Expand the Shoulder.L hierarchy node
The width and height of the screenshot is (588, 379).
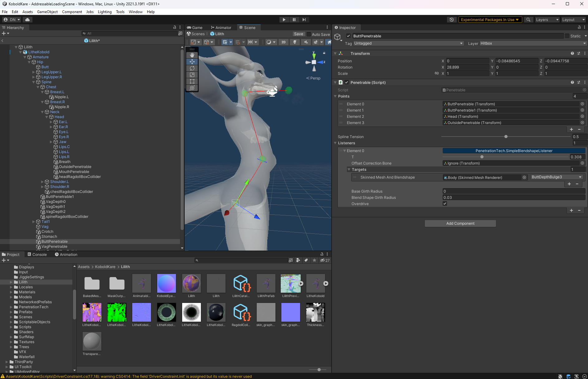click(42, 182)
